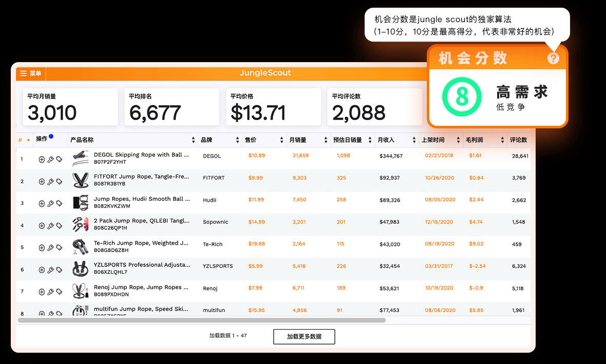Sort by # column arrow
606x364 pixels.
pos(28,140)
